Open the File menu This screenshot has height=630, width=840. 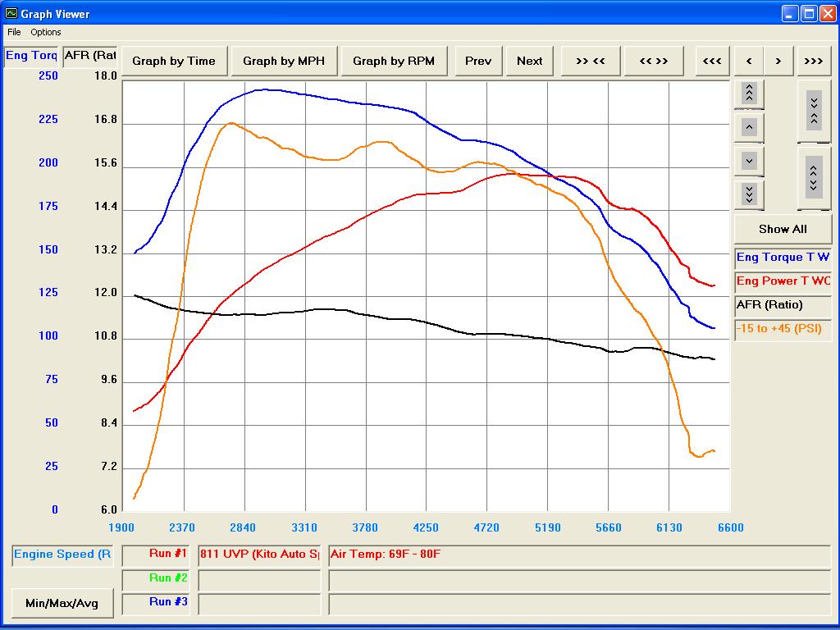[x=14, y=32]
